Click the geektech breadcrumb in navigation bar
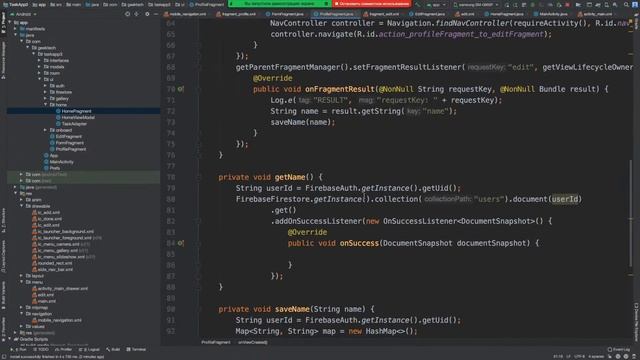 point(133,5)
